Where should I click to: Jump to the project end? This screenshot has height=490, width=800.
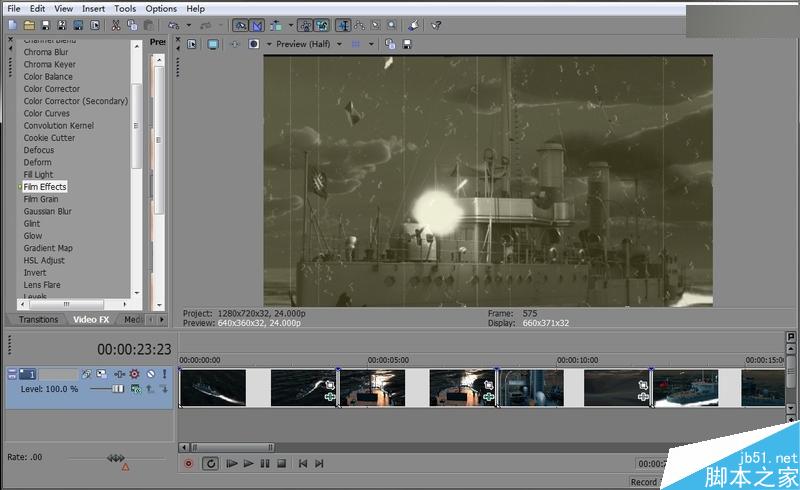click(319, 463)
